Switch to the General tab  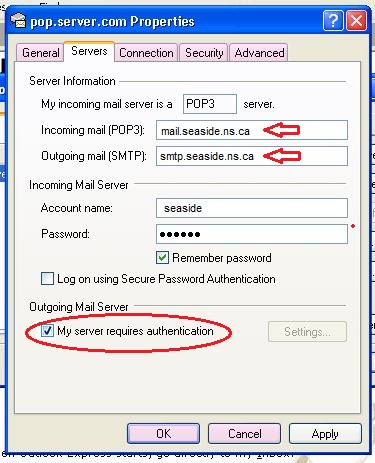40,53
